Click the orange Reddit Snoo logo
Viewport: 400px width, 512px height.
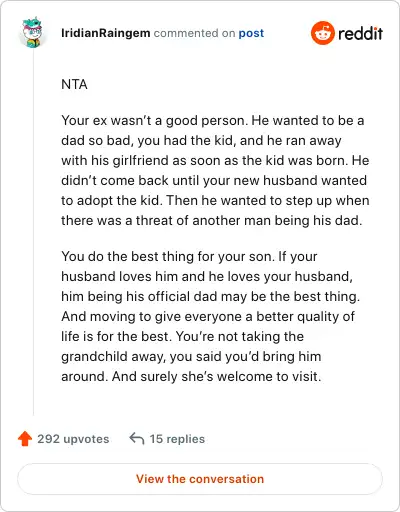(x=322, y=33)
